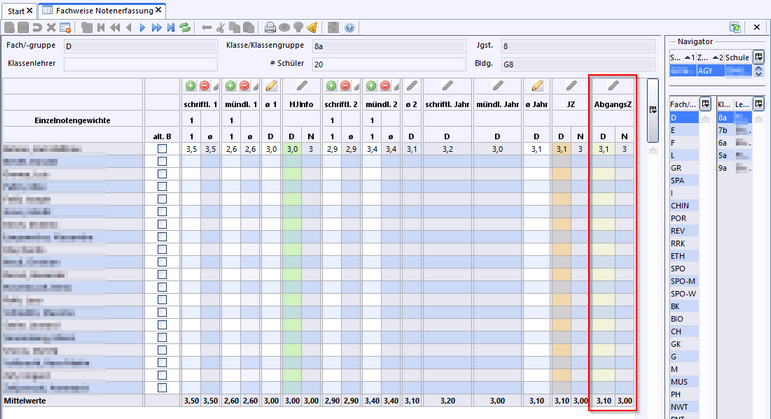Click the blue help question mark icon
This screenshot has width=771, height=419.
[350, 28]
